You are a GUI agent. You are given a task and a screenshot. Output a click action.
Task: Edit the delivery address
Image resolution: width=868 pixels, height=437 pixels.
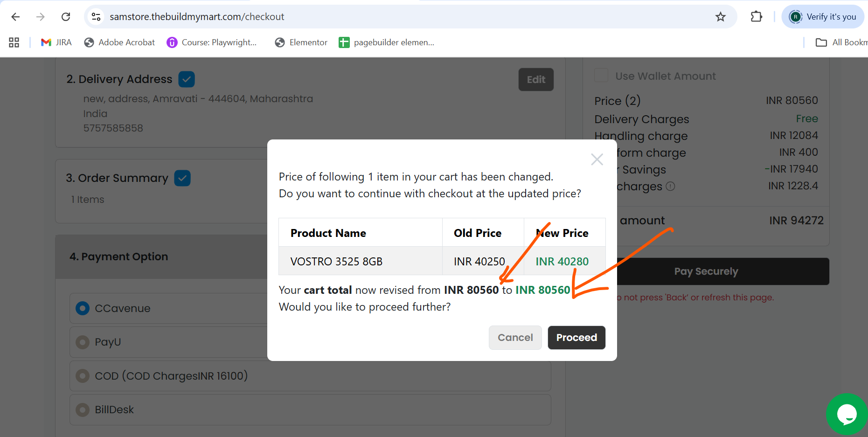click(x=536, y=80)
